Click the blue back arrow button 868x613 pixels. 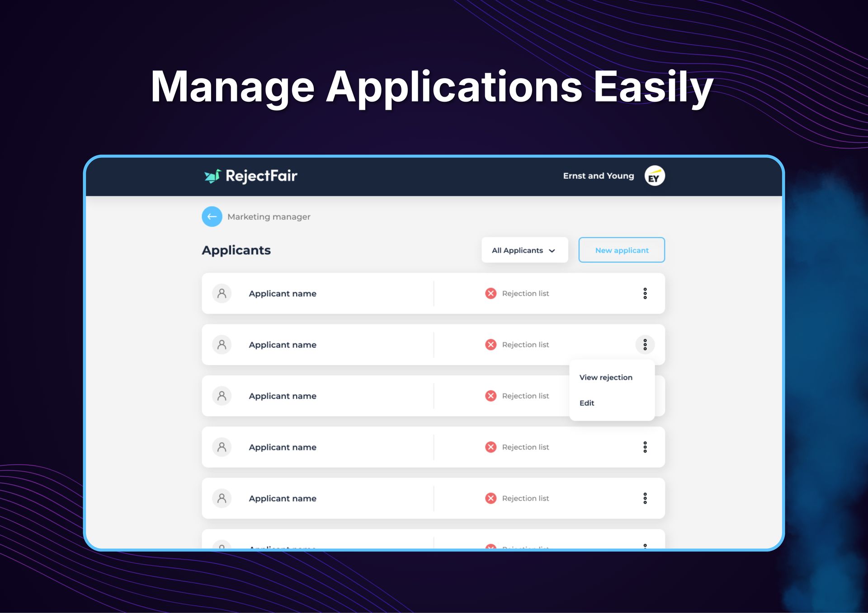(212, 216)
